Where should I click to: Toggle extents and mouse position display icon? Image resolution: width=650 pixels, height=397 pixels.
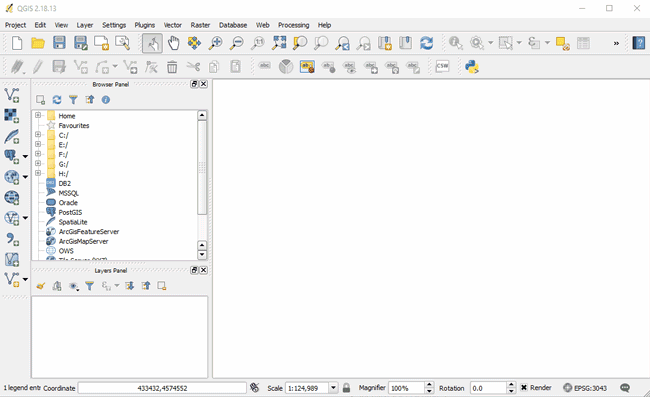[x=255, y=388]
